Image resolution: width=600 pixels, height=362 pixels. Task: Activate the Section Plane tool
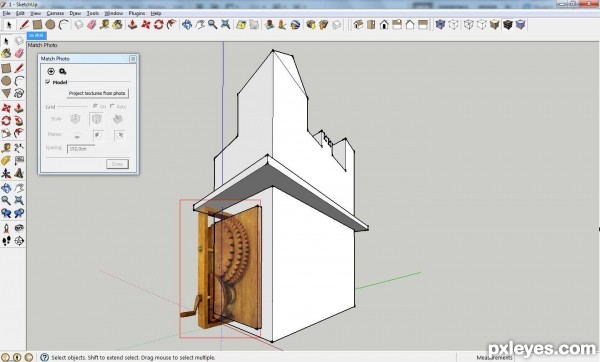19,241
